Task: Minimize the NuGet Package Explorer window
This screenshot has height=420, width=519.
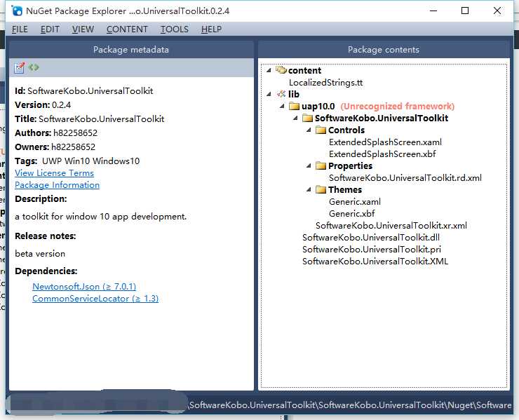Action: tap(433, 11)
